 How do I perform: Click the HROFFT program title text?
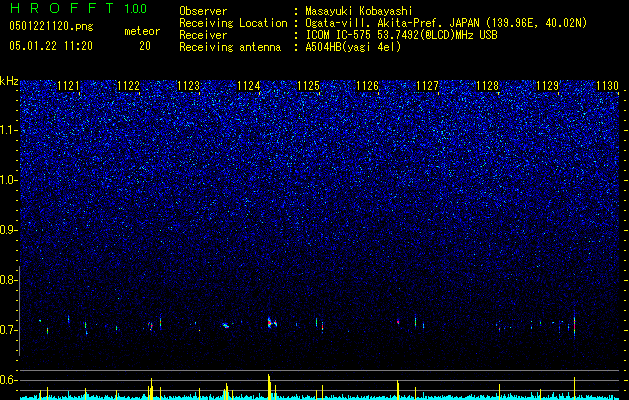pos(62,8)
